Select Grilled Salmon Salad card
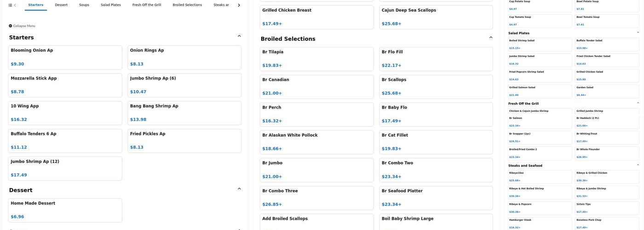 click(540, 91)
